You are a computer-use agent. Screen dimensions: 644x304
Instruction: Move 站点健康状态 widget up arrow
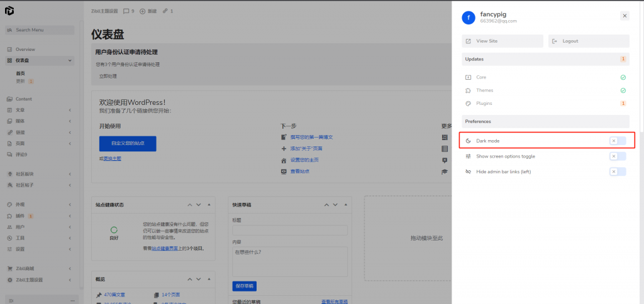(190, 205)
